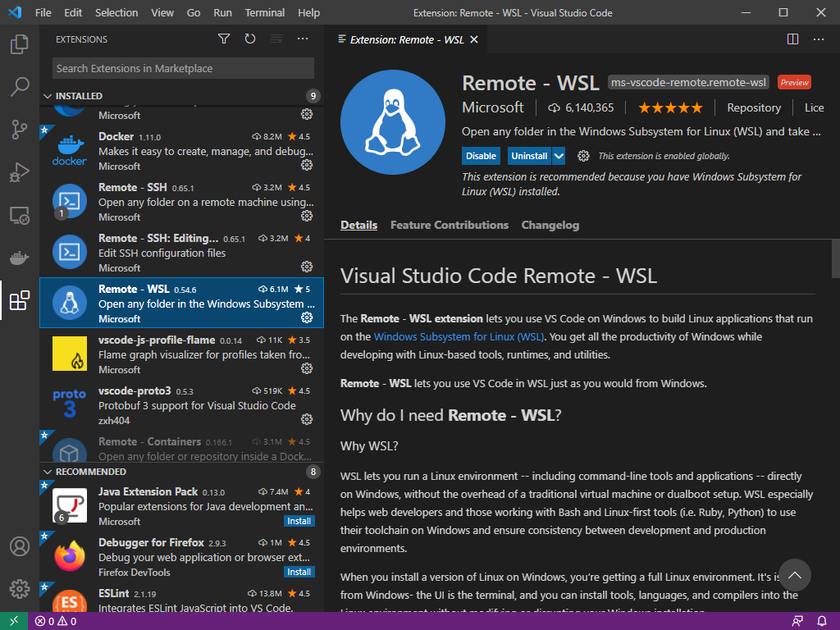This screenshot has width=840, height=630.
Task: Install the Java Extension Pack
Action: click(299, 521)
